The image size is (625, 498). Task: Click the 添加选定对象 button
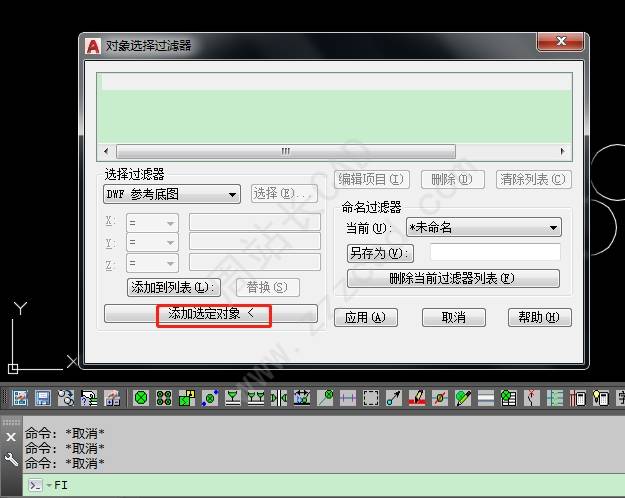pos(211,314)
